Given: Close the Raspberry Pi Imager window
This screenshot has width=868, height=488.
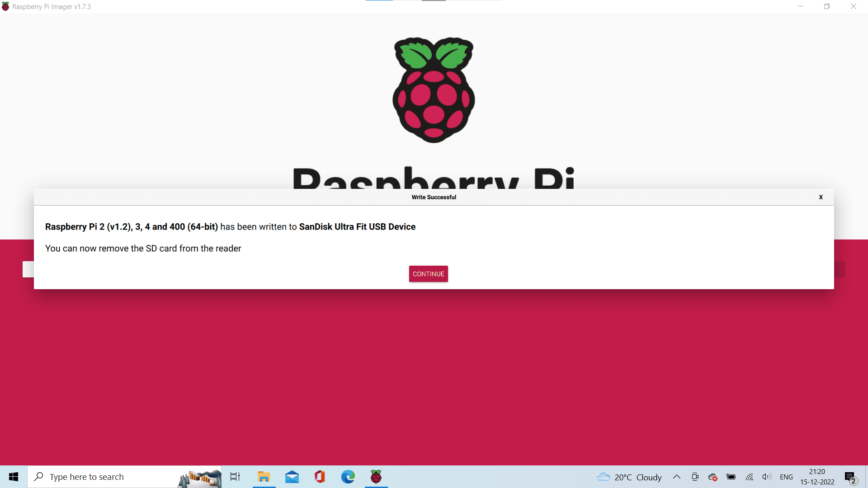Looking at the screenshot, I should tap(854, 6).
